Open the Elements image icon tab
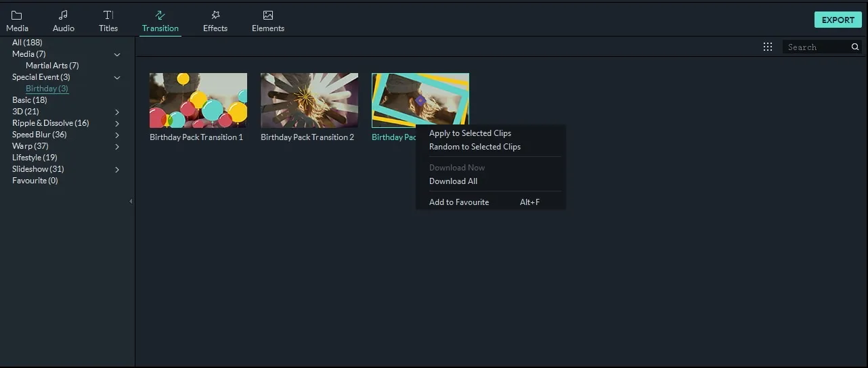Image resolution: width=868 pixels, height=368 pixels. 268,21
